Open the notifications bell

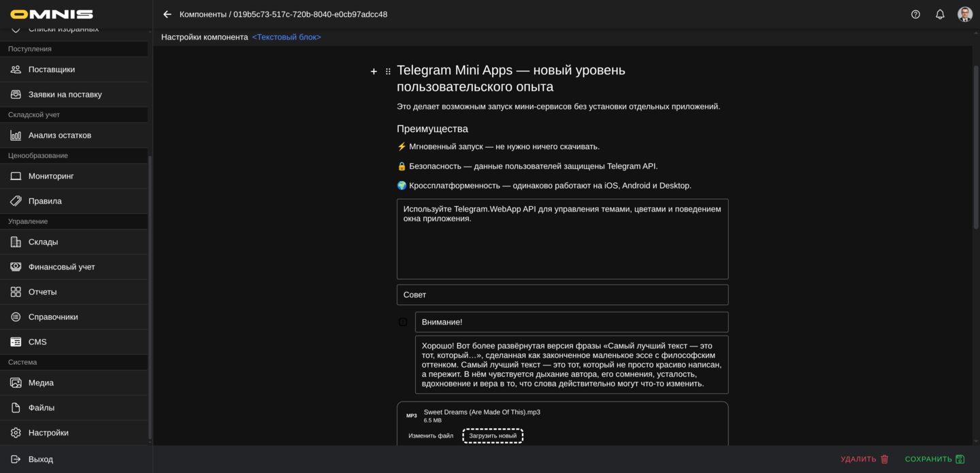click(940, 14)
